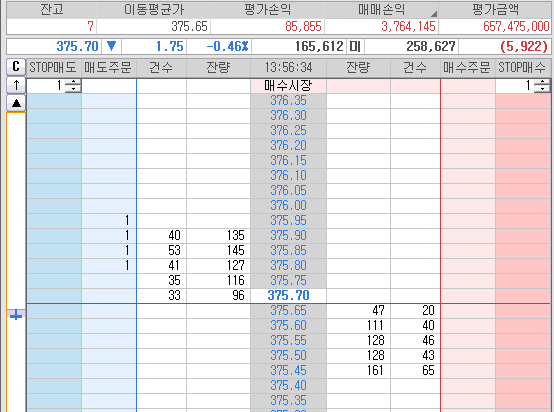554x412 pixels.
Task: Click the sell order 1 at 375.95
Action: click(x=109, y=221)
